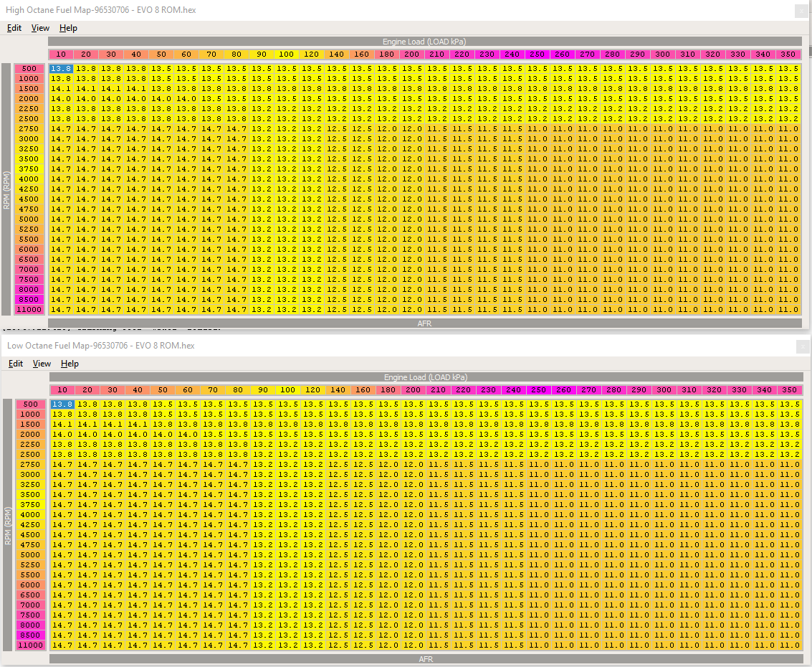Open Edit menu in High Octane Fuel Map

tap(14, 28)
